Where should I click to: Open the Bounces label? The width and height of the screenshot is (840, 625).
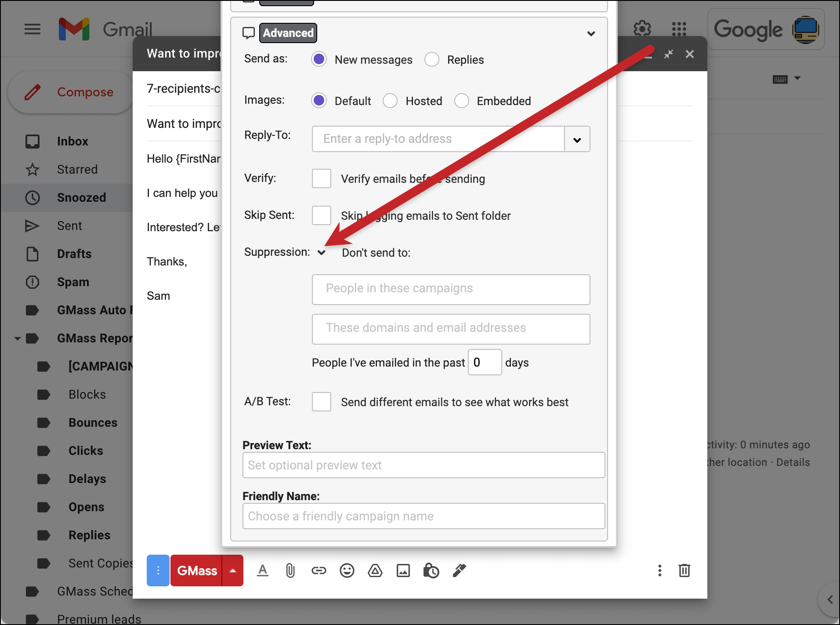93,422
